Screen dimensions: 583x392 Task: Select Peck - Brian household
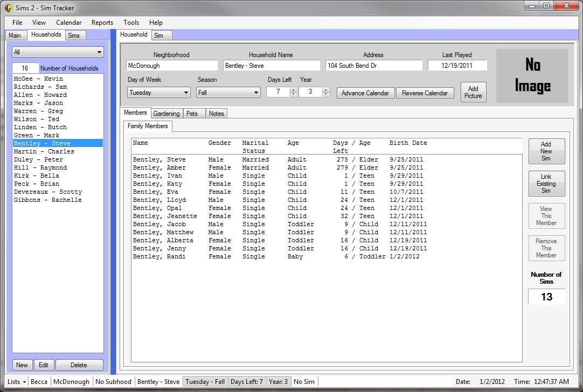tap(58, 184)
